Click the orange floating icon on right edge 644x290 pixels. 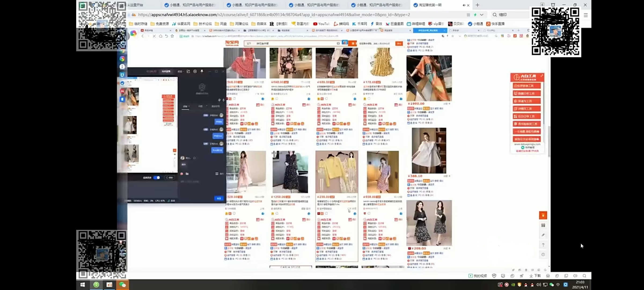pyautogui.click(x=543, y=215)
